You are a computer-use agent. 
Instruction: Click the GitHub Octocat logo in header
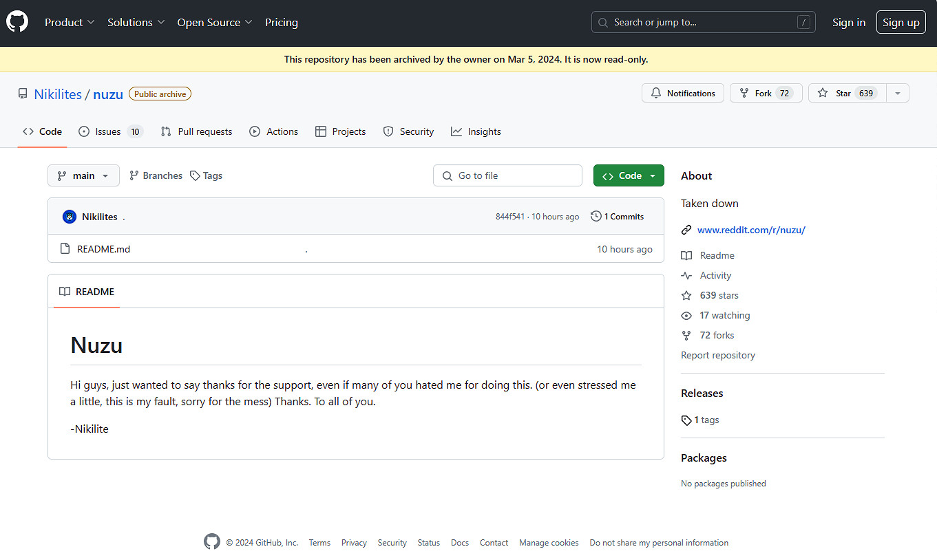coord(17,22)
